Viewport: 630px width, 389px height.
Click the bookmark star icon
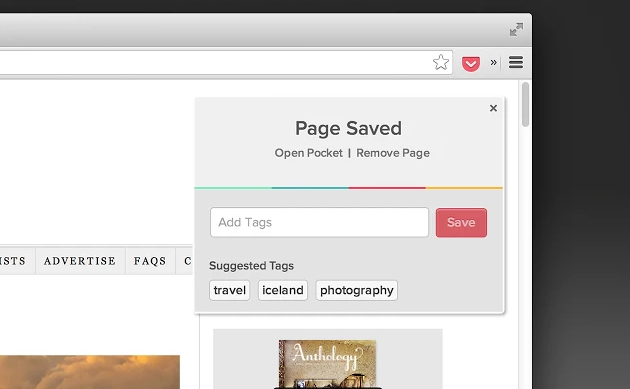point(441,62)
